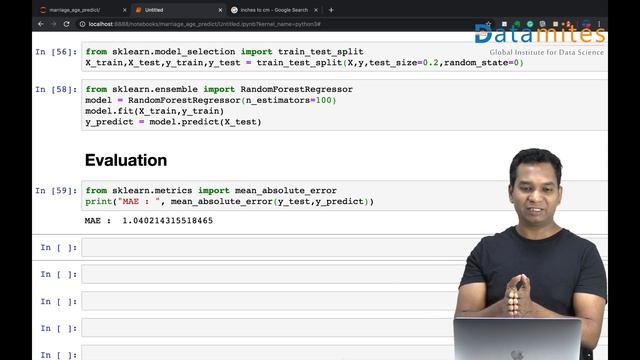Open the Chrome three-dot menu
640x360 pixels.
(x=599, y=24)
